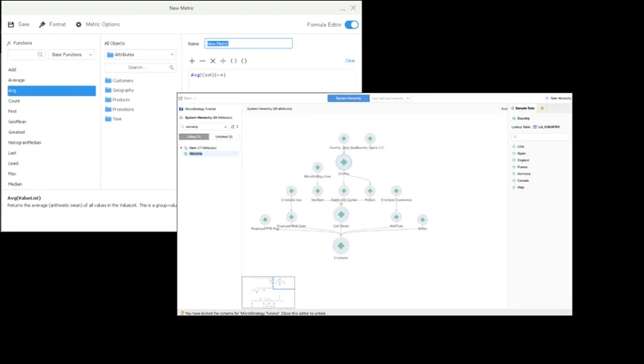Open Metric Options via gear icon
644x364 pixels.
(79, 25)
